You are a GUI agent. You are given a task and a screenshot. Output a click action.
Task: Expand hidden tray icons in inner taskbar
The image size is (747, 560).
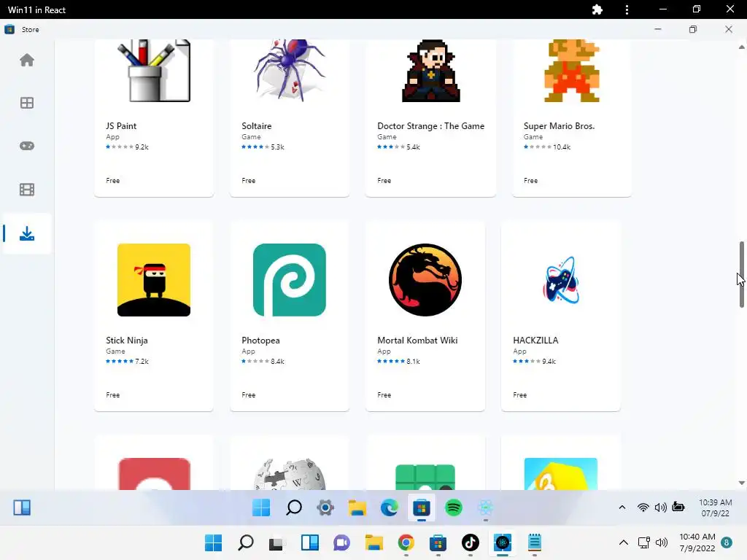point(622,507)
